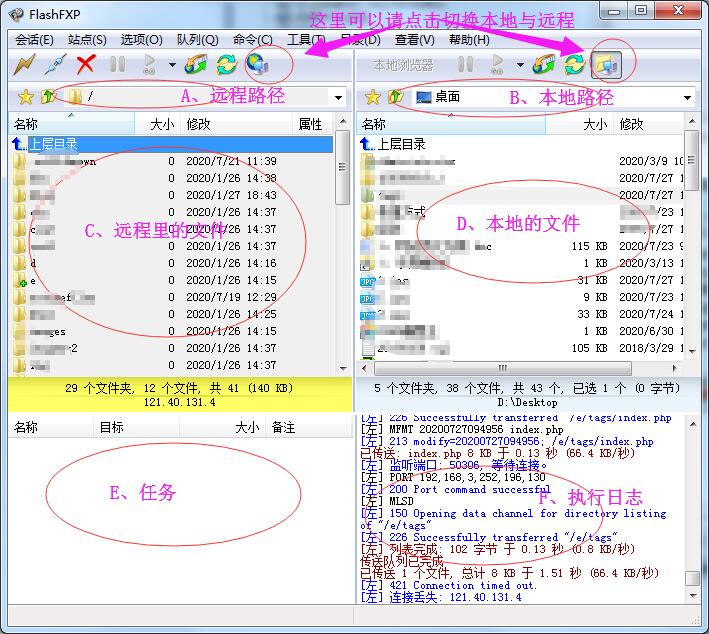Select local folder modified 2020/3/9
This screenshot has height=634, width=709.
pyautogui.click(x=520, y=161)
